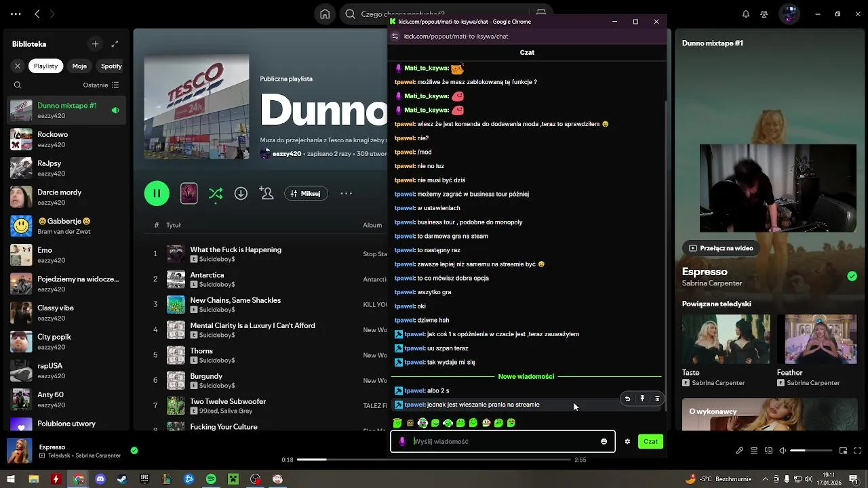Open playlist more options (three dots)

click(346, 193)
